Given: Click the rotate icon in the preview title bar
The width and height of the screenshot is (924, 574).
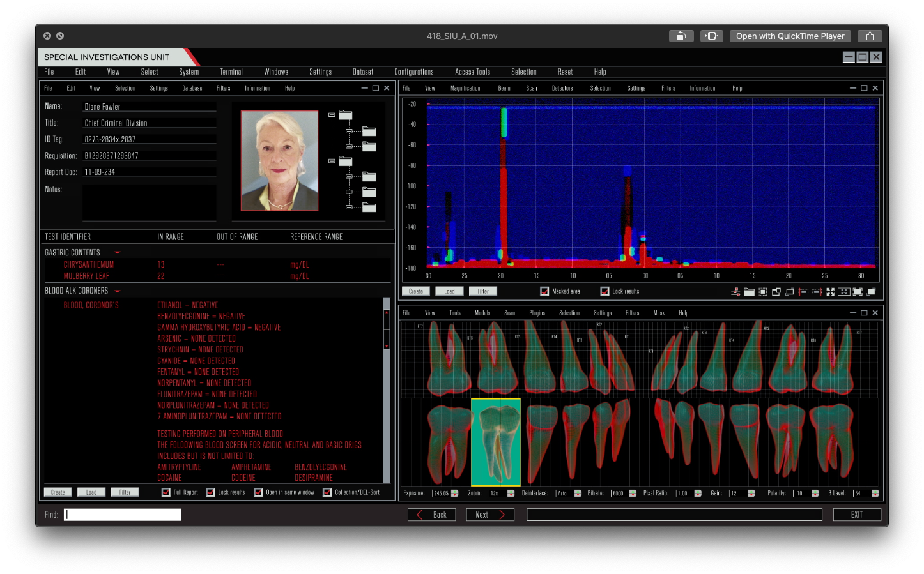Looking at the screenshot, I should coord(681,36).
